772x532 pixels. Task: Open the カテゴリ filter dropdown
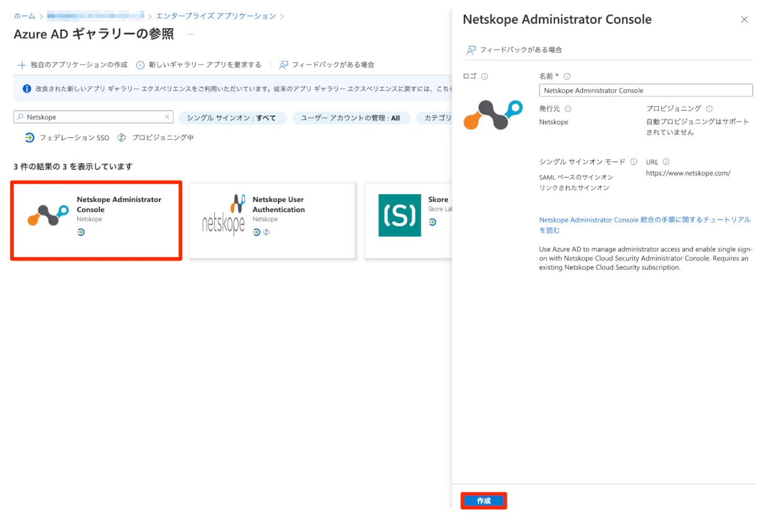pyautogui.click(x=434, y=118)
